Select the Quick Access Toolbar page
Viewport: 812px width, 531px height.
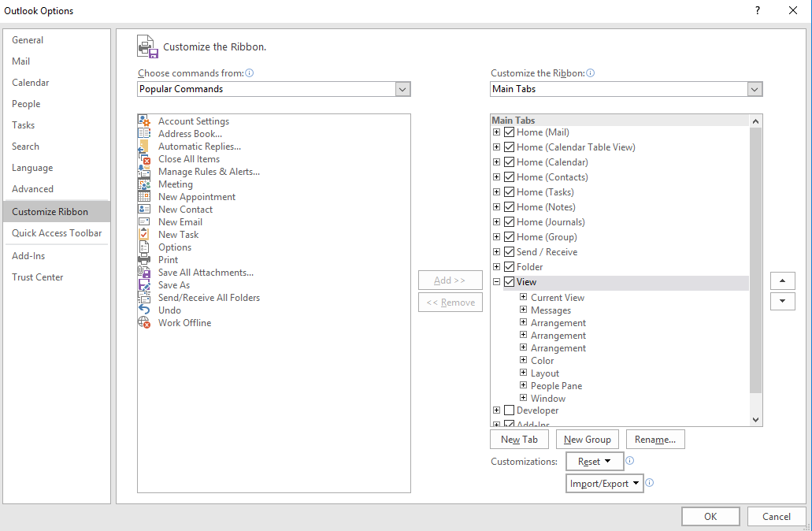[57, 233]
